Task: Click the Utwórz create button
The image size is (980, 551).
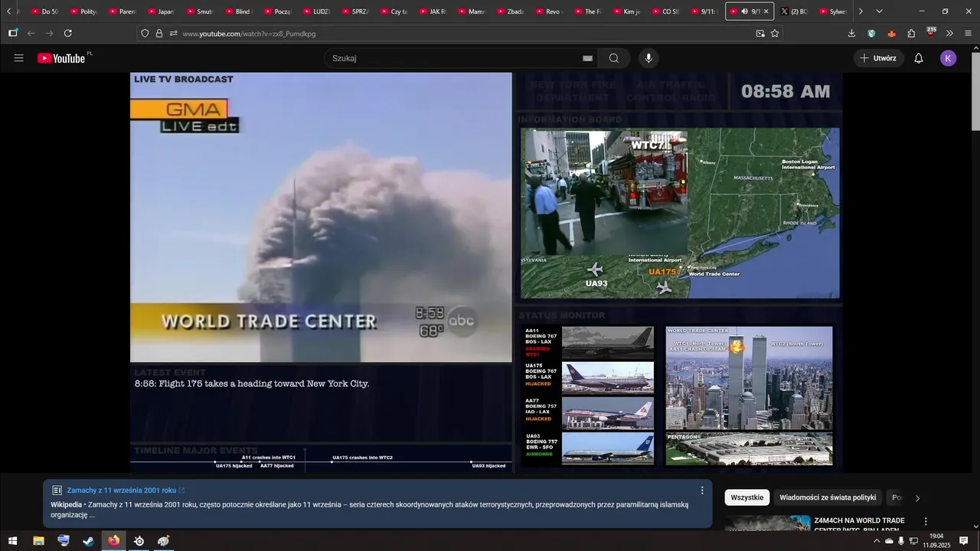Action: point(878,58)
